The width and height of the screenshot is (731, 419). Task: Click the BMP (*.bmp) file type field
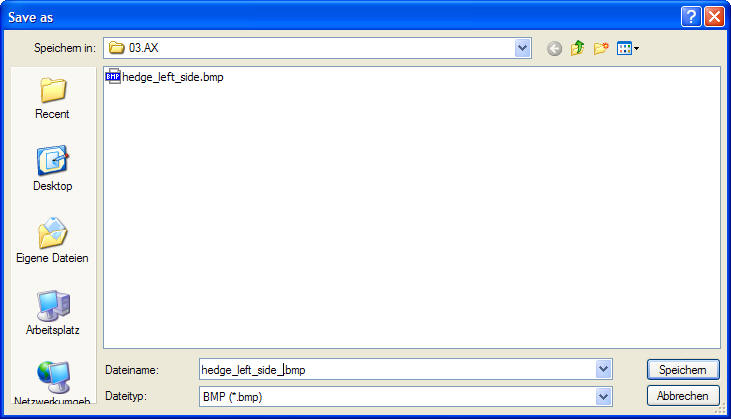(x=397, y=397)
